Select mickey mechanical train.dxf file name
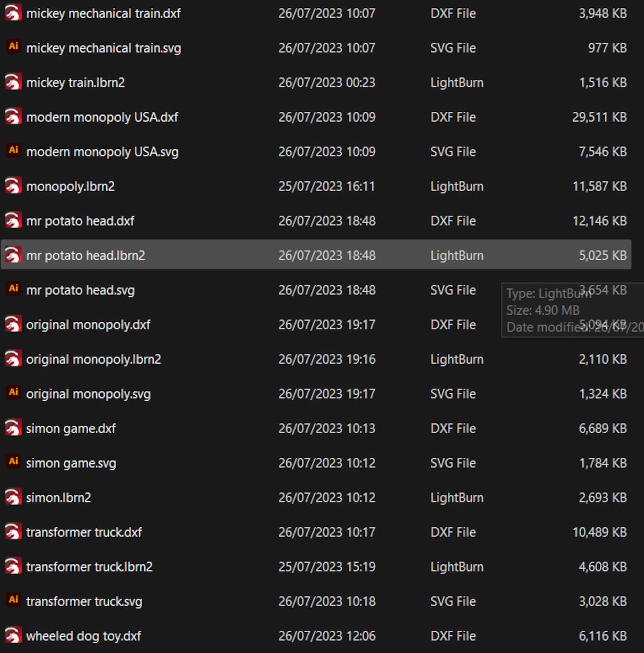Viewport: 644px width, 653px height. point(103,13)
